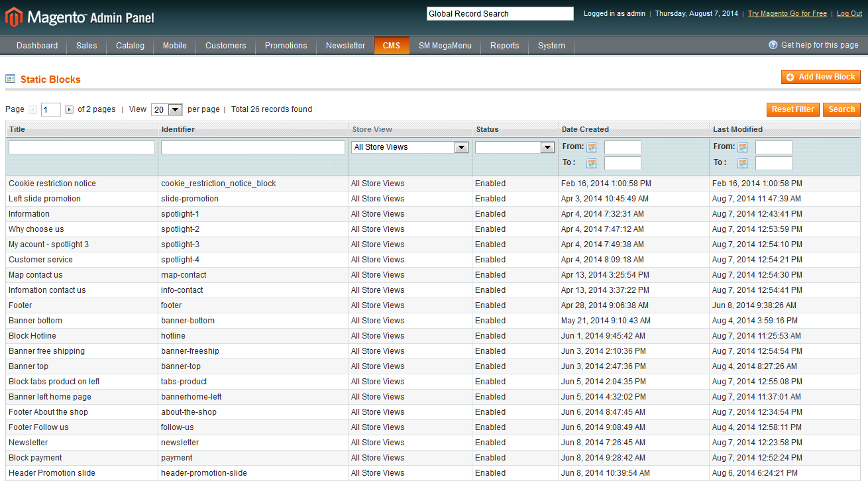
Task: Click the Search button
Action: (x=841, y=109)
